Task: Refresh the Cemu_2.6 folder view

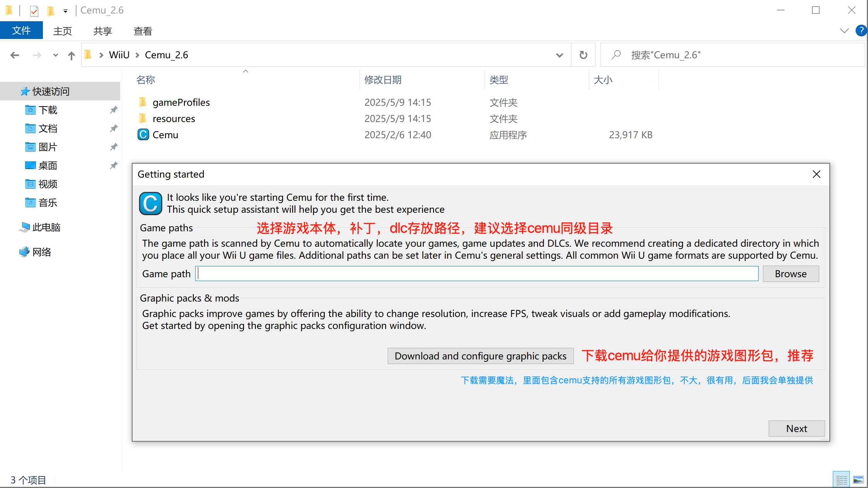Action: (584, 55)
